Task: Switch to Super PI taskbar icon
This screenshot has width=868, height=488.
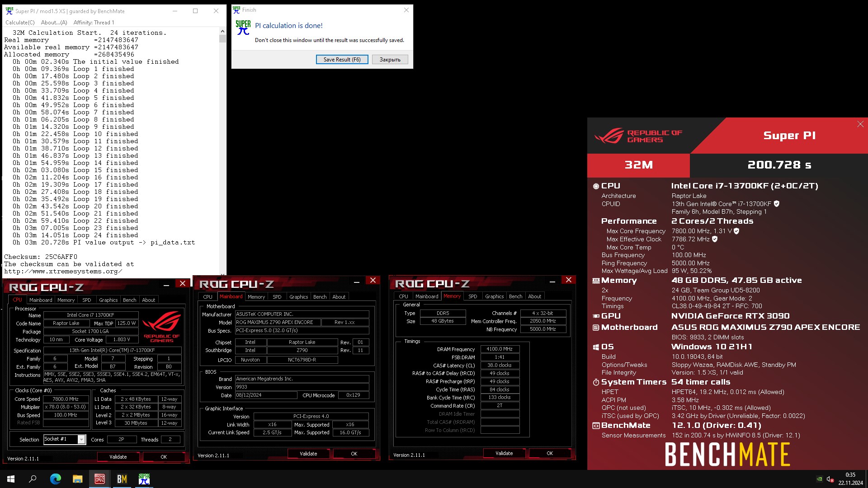Action: pyautogui.click(x=144, y=479)
